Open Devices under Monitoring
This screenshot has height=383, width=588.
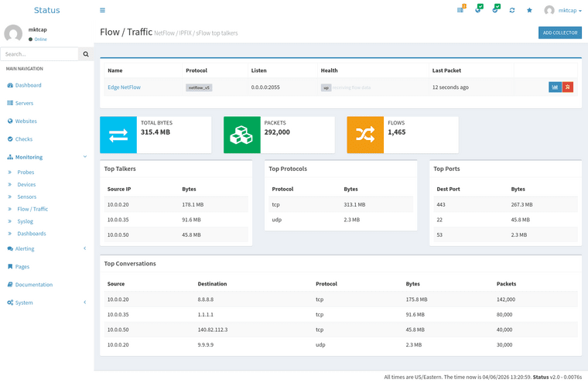point(26,185)
